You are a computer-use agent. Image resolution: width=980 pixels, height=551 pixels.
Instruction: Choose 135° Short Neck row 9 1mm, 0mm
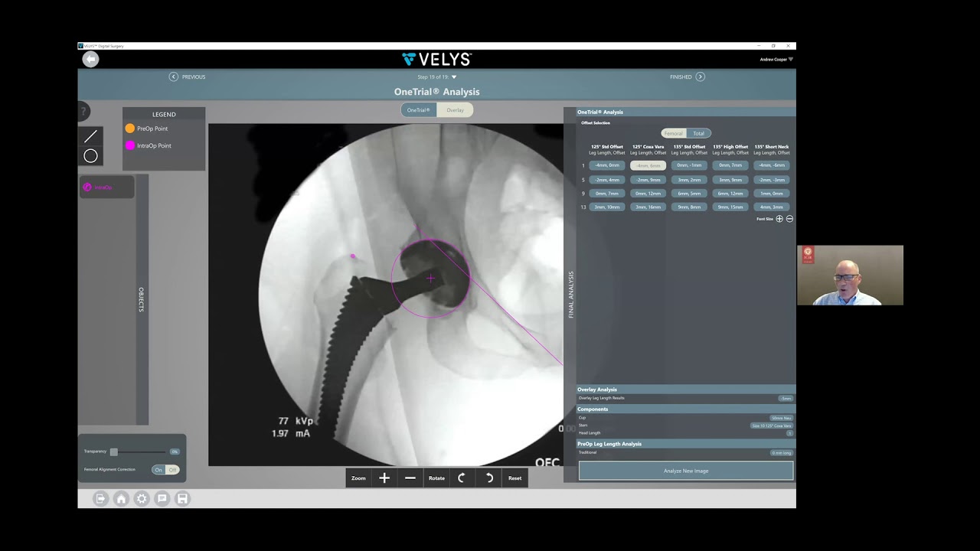click(772, 194)
